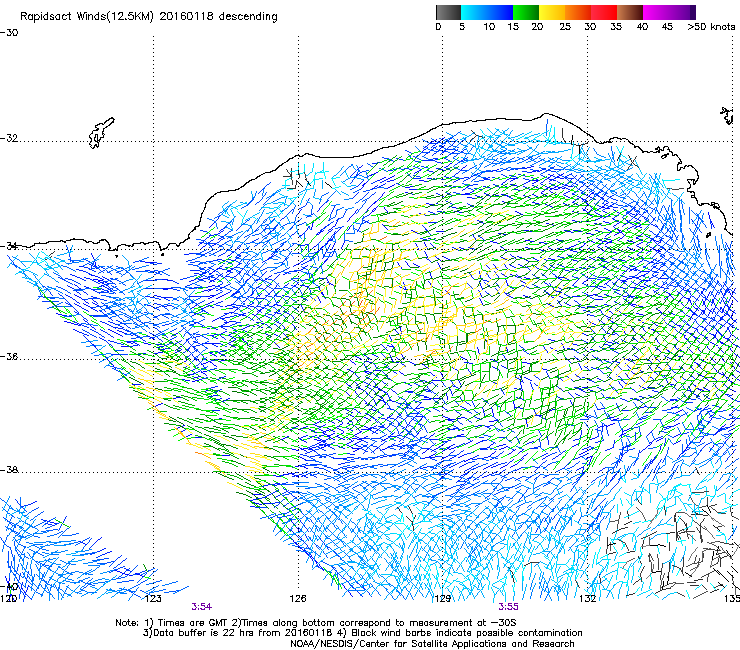Click the cyan 5-10 knots legend segment
This screenshot has width=740, height=650.
click(473, 12)
